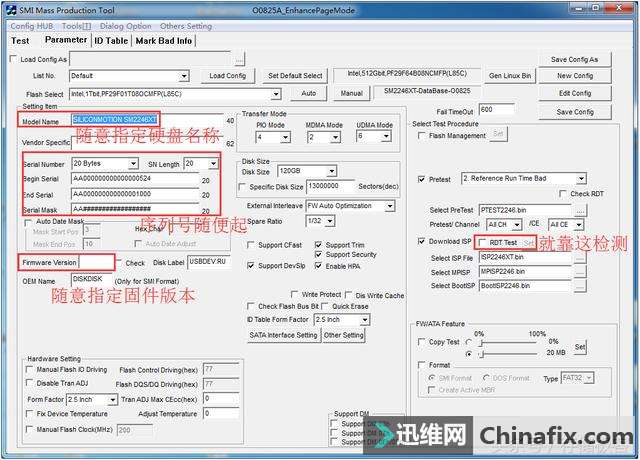Click the Begin Serial input field
The height and width of the screenshot is (460, 640).
click(135, 179)
